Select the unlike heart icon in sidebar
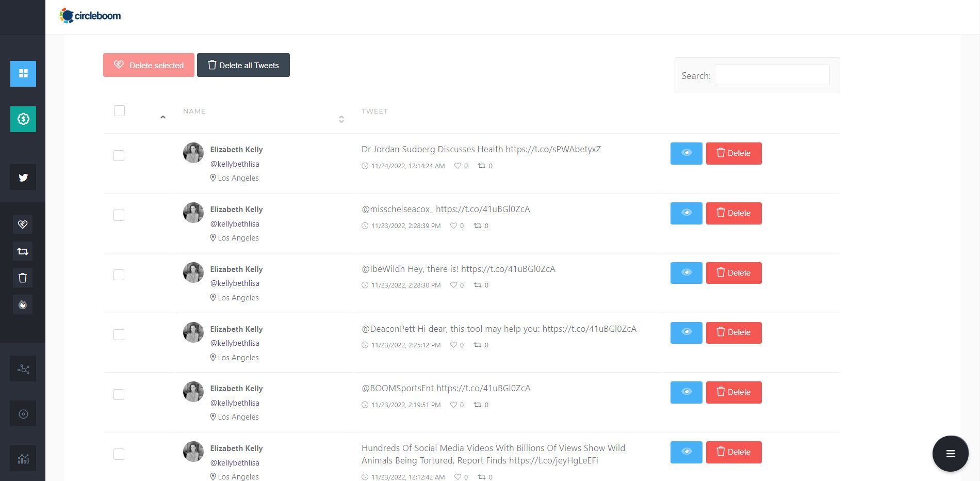980x481 pixels. [x=23, y=225]
